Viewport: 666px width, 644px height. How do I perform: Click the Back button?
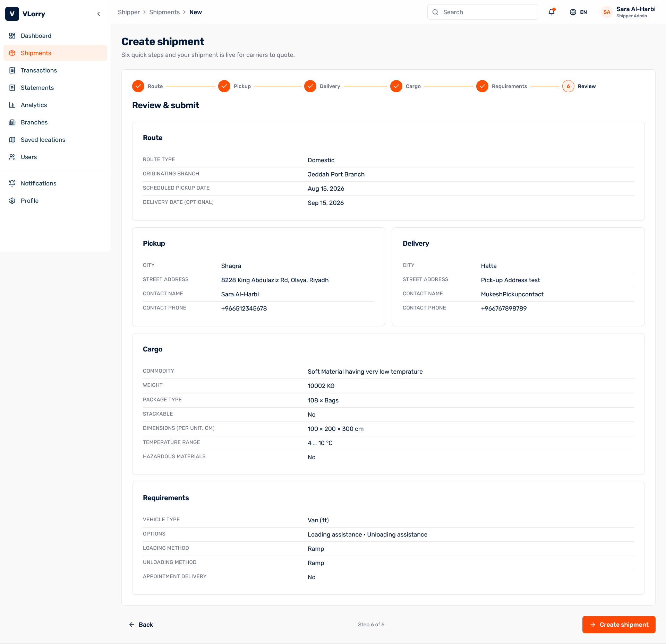coord(141,625)
